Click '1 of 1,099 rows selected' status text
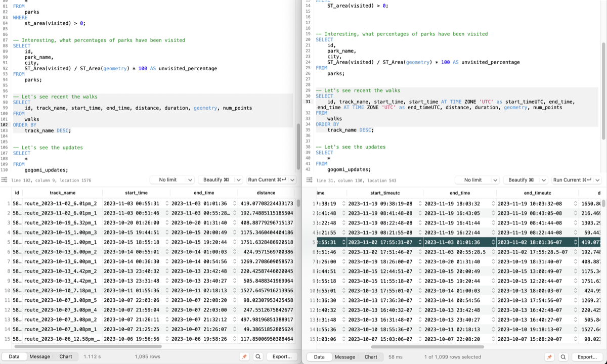Image resolution: width=607 pixels, height=364 pixels. pyautogui.click(x=453, y=357)
